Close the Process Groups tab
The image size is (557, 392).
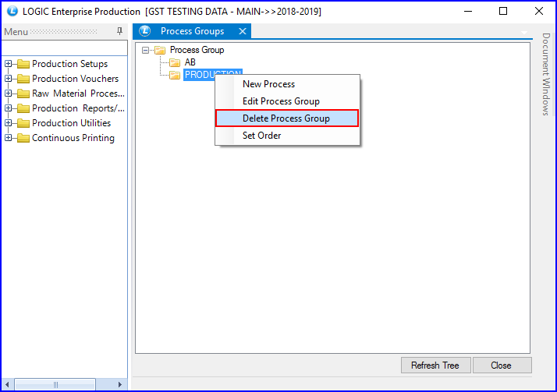coord(243,31)
